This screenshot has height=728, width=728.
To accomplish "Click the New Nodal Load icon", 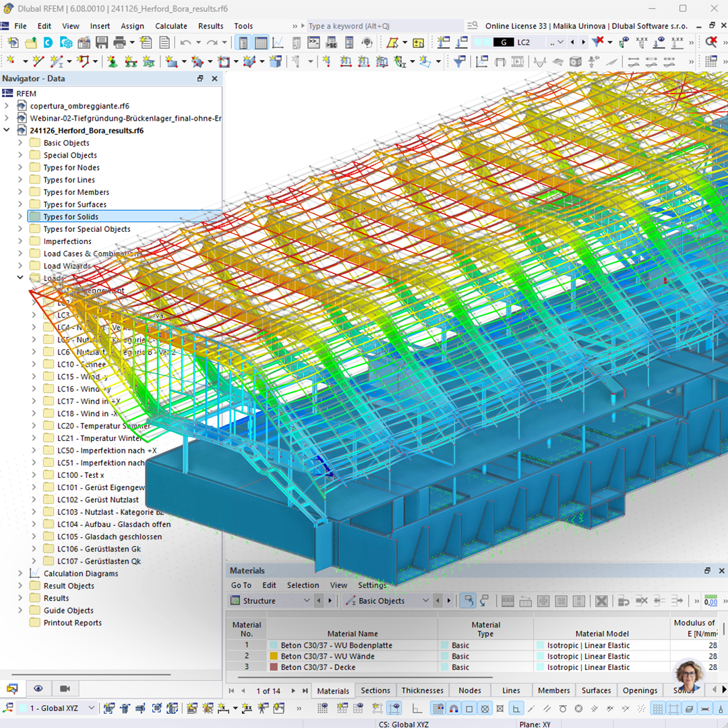I will (x=327, y=61).
